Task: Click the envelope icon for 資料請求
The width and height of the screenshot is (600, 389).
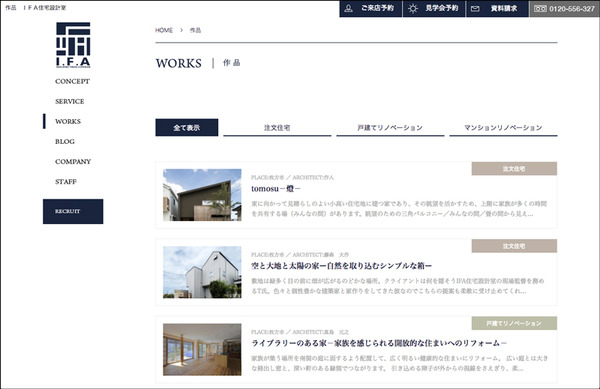Action: click(475, 8)
